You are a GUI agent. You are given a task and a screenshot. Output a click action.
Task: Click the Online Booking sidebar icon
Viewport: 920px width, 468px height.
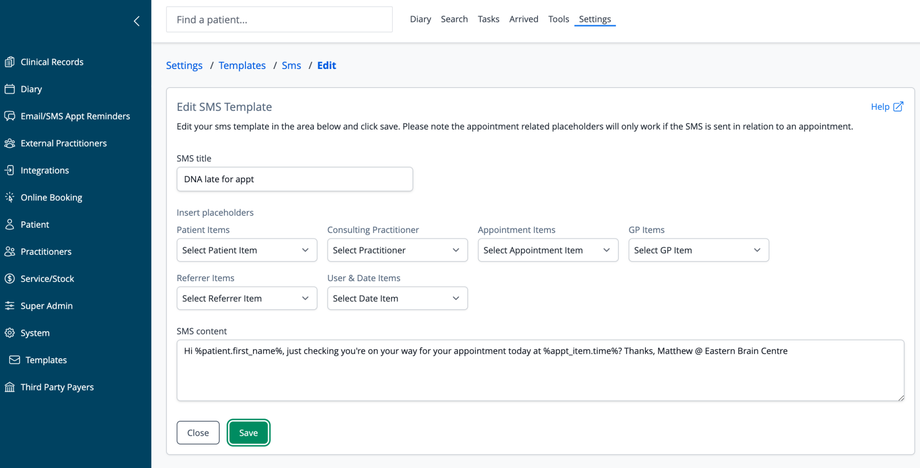10,197
